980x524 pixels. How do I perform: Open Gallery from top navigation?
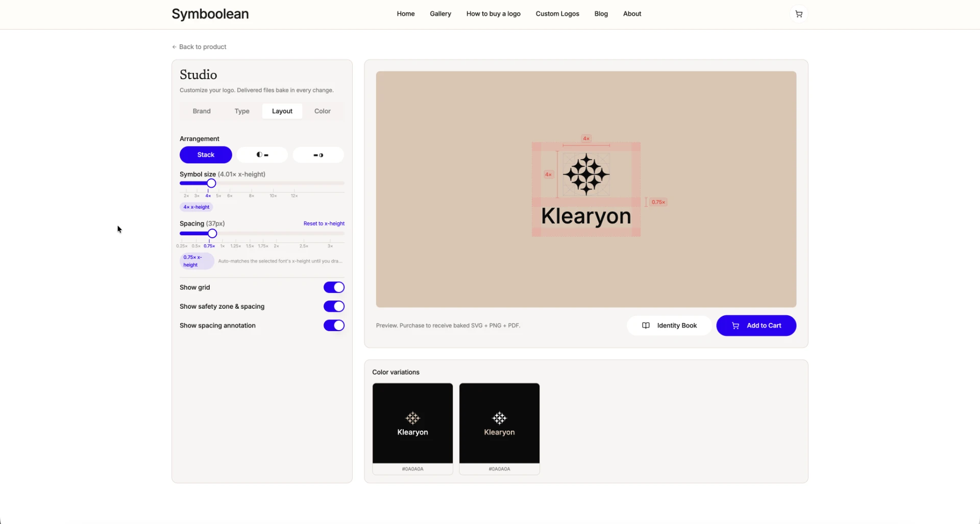(440, 14)
